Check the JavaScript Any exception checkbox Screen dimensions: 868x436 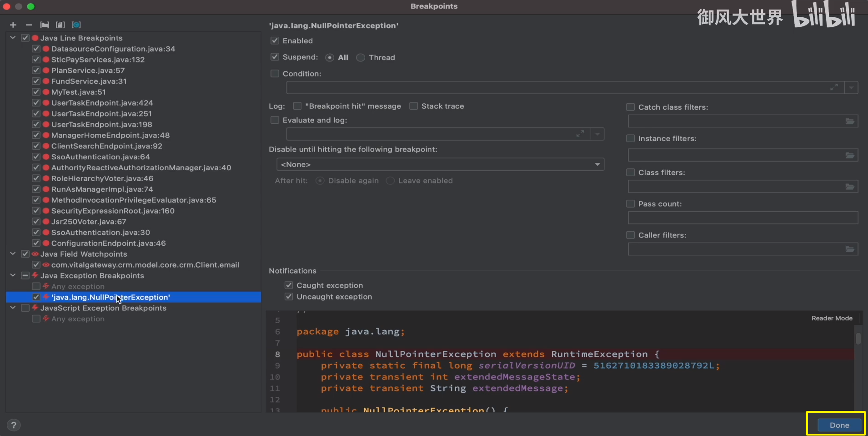click(x=36, y=319)
